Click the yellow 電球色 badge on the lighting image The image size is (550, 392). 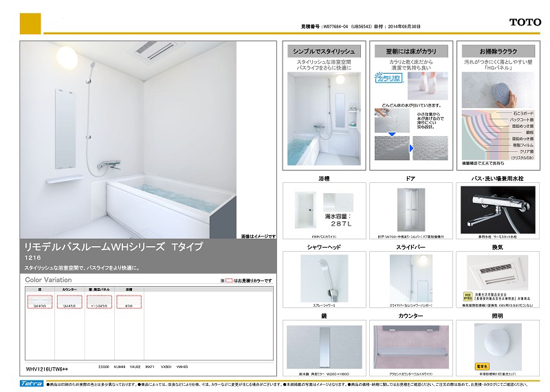pyautogui.click(x=482, y=367)
